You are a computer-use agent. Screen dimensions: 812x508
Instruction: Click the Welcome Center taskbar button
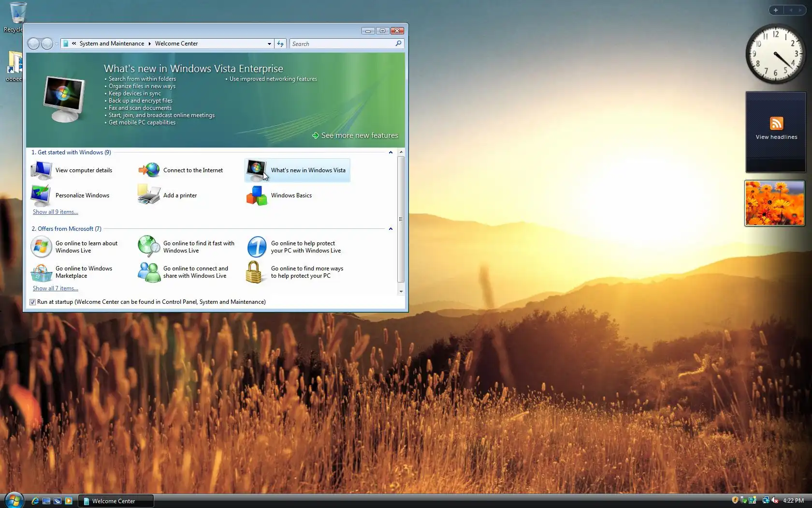[x=116, y=501]
